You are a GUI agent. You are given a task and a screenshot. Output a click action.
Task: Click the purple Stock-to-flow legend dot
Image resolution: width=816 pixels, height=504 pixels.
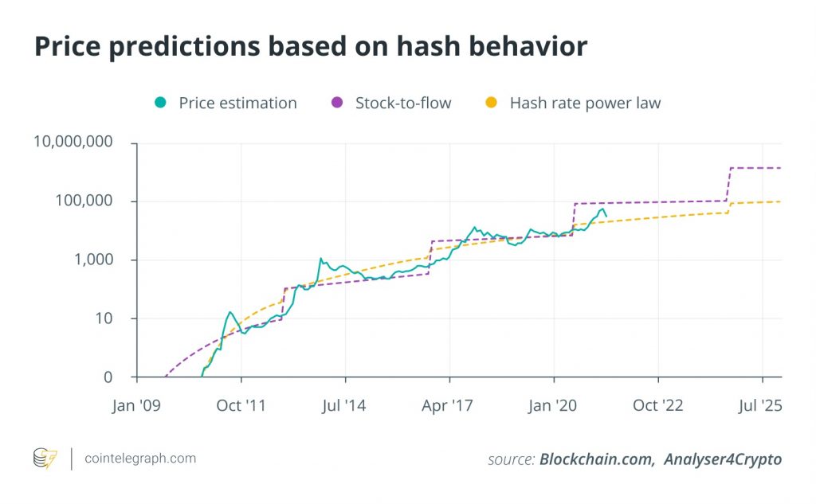point(337,103)
